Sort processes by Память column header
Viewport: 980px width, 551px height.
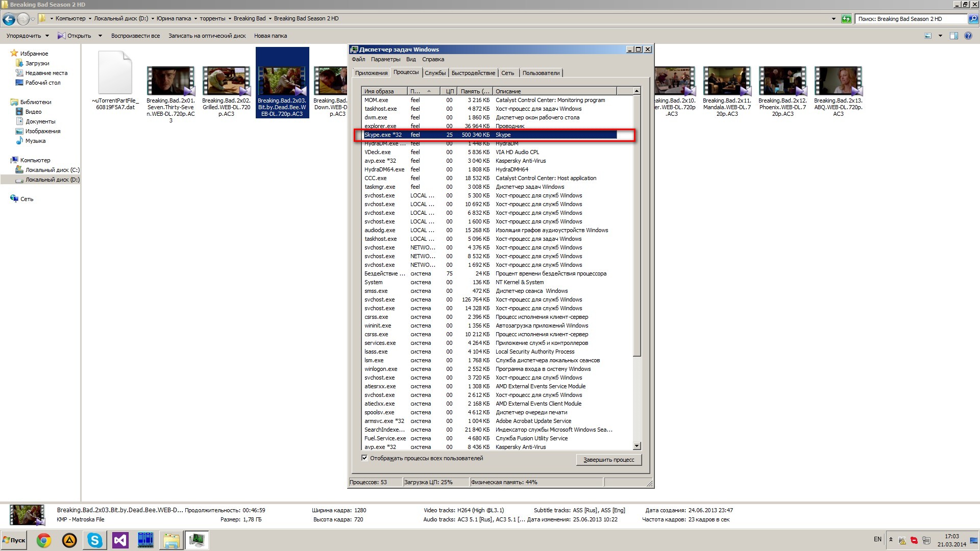[x=474, y=91]
